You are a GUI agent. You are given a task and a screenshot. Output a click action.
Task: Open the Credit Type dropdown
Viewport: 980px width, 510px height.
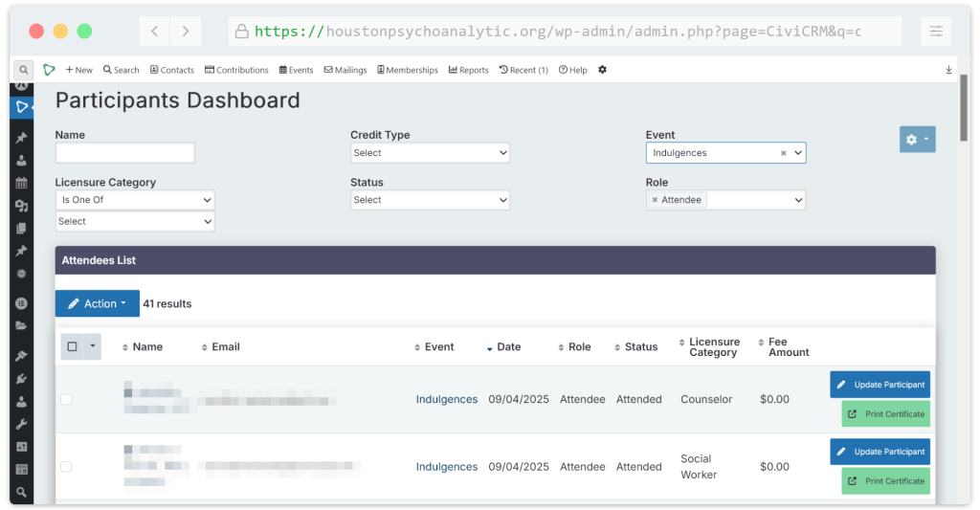click(430, 153)
